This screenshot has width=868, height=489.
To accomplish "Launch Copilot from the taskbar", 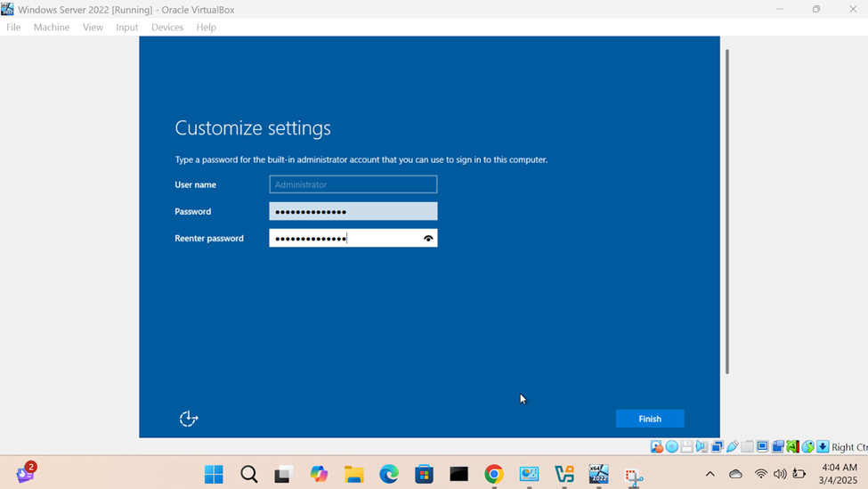I will [319, 474].
